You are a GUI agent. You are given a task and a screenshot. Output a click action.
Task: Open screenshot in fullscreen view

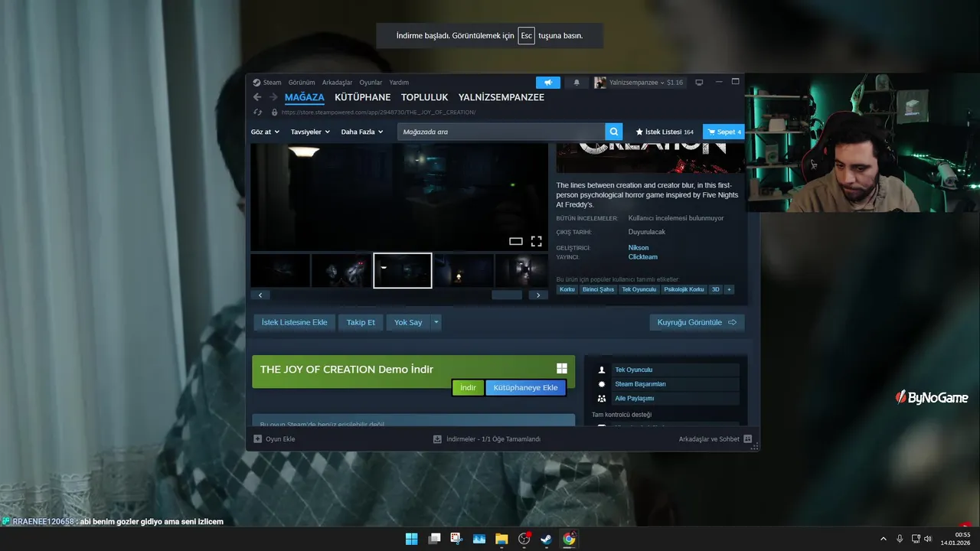[x=537, y=241]
